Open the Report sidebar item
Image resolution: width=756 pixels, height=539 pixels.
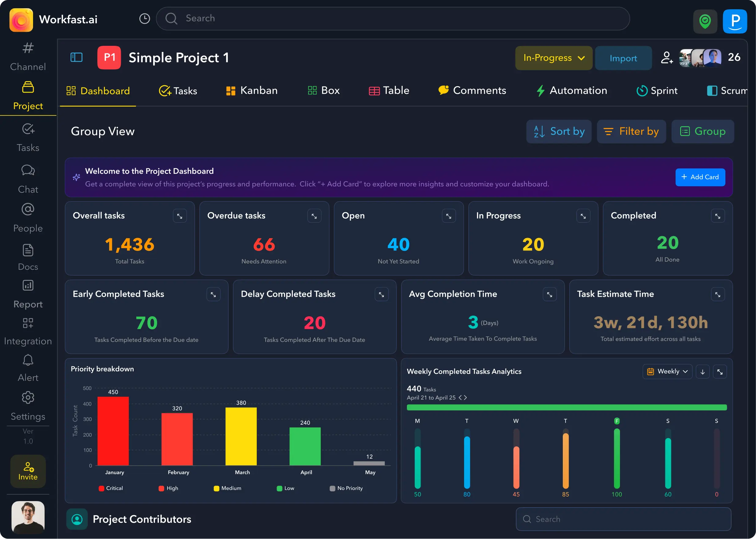28,294
